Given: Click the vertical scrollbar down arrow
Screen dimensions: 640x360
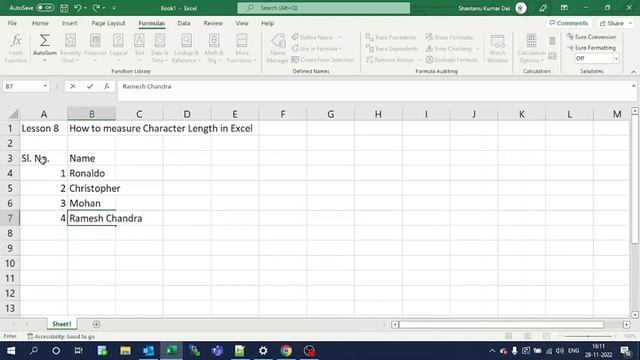Looking at the screenshot, I should (x=635, y=315).
